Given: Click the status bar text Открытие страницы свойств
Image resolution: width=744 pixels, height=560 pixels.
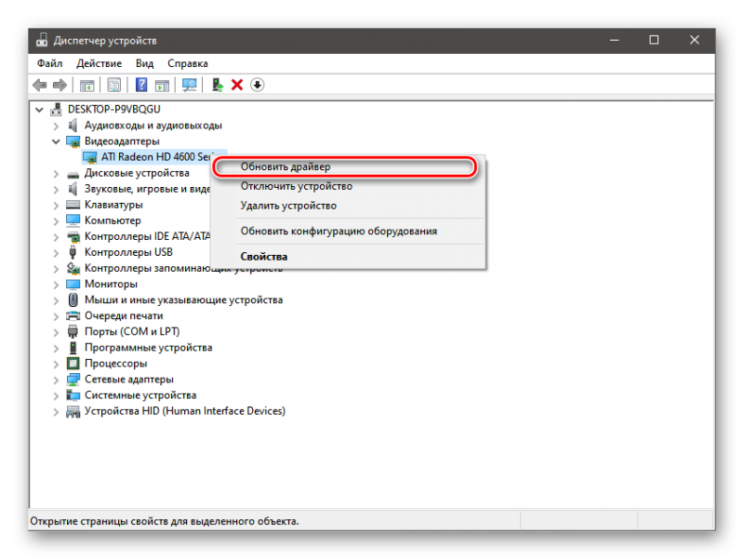Looking at the screenshot, I should click(165, 522).
